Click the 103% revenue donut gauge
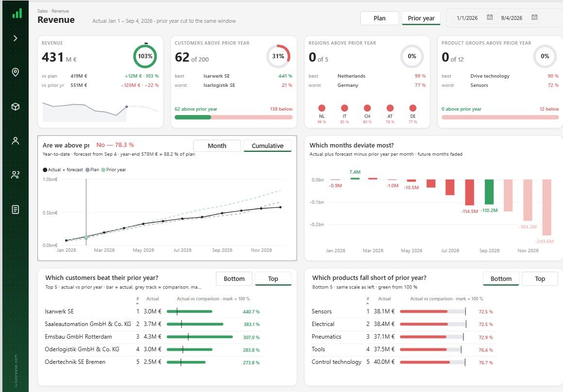Image resolution: width=563 pixels, height=392 pixels. coord(145,56)
